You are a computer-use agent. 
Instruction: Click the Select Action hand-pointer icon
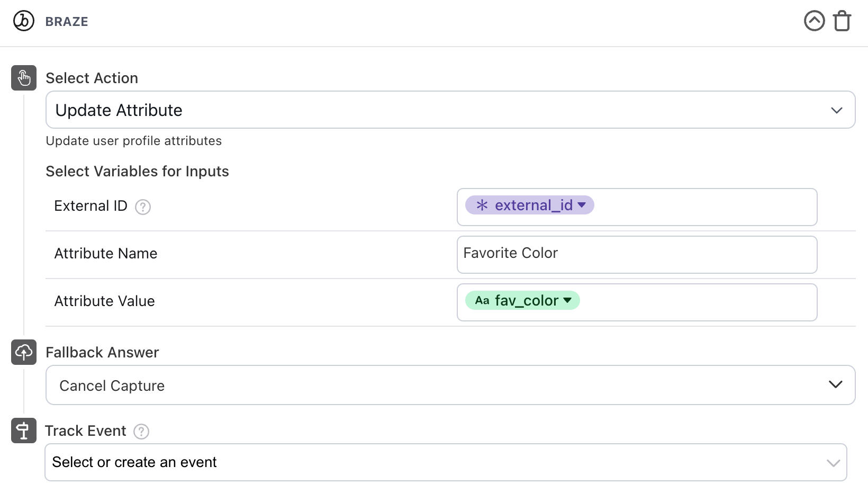pyautogui.click(x=24, y=78)
